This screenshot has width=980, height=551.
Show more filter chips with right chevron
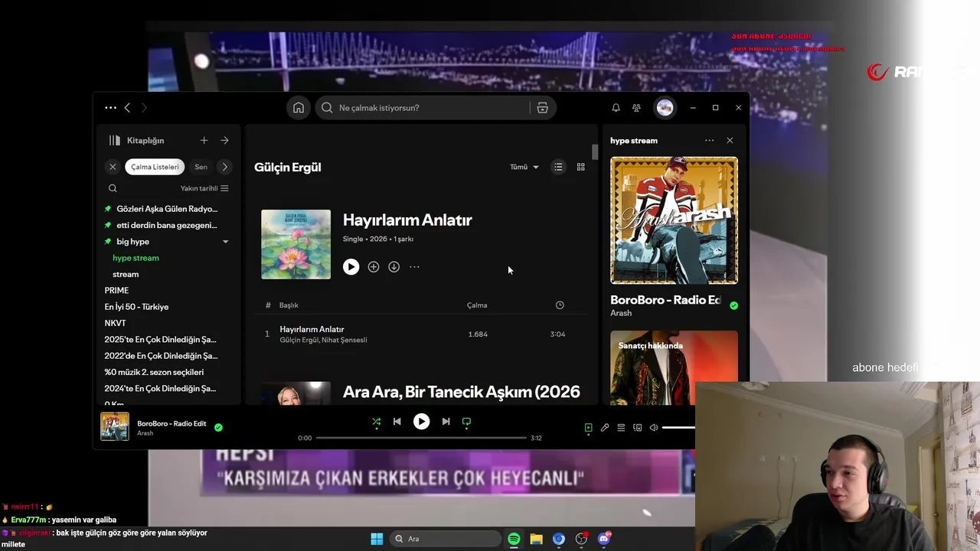pyautogui.click(x=224, y=167)
